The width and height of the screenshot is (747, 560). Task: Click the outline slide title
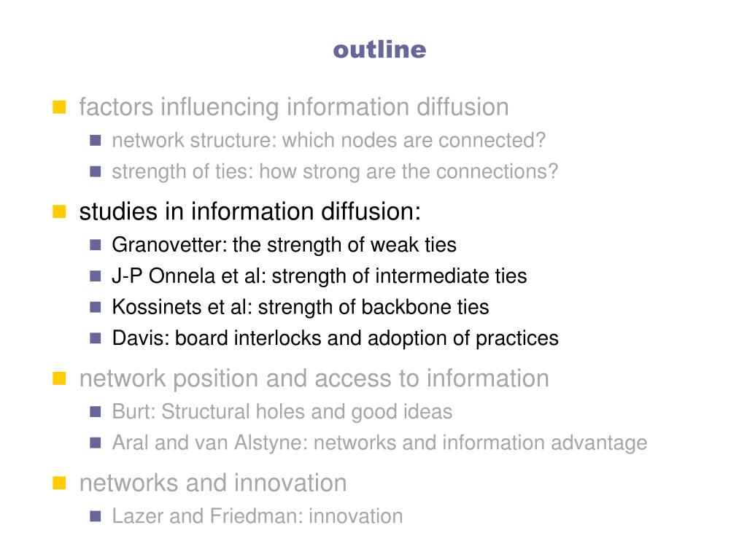379,50
